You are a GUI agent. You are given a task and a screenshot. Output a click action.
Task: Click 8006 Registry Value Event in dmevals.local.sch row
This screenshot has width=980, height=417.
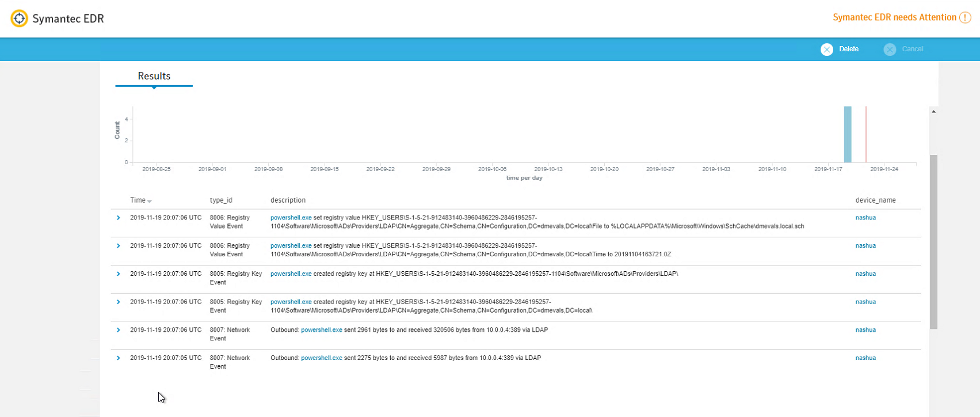[x=230, y=222]
